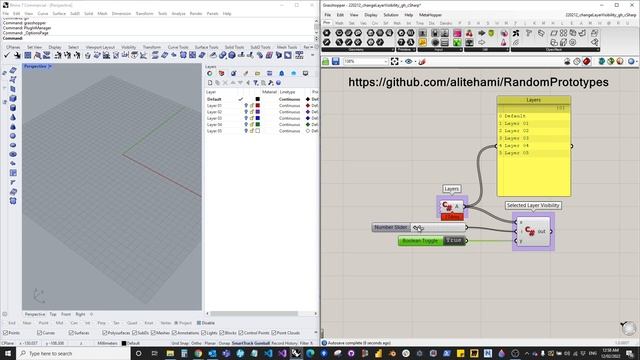Expand the Geometry component group dropdown
640x360 pixels.
393,50
